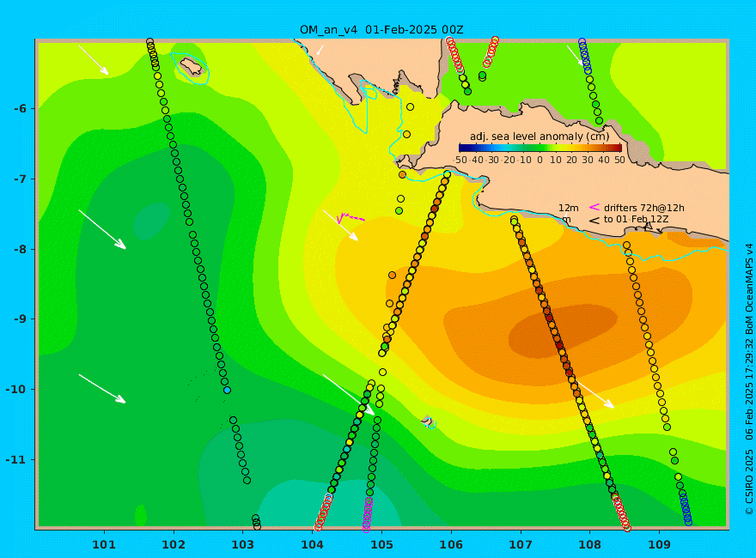This screenshot has width=756, height=558.
Task: Click the longitude label "103"
Action: point(243,544)
